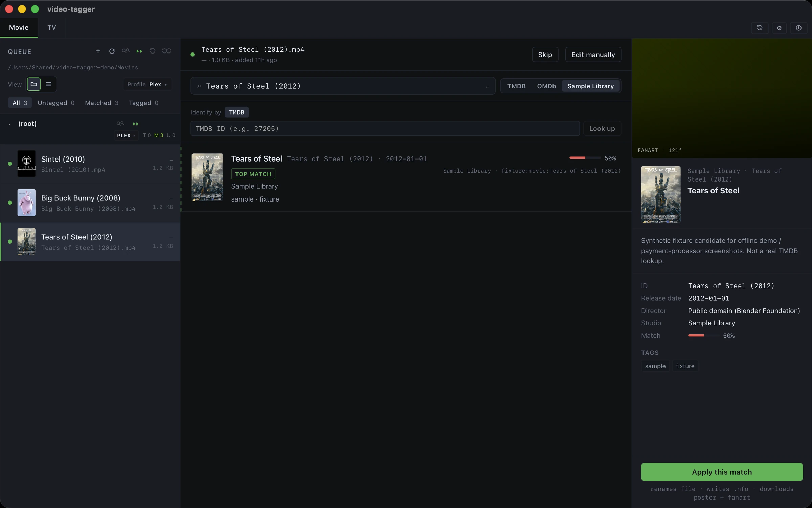Click the Apply this match button
Viewport: 812px width, 508px height.
(x=722, y=472)
